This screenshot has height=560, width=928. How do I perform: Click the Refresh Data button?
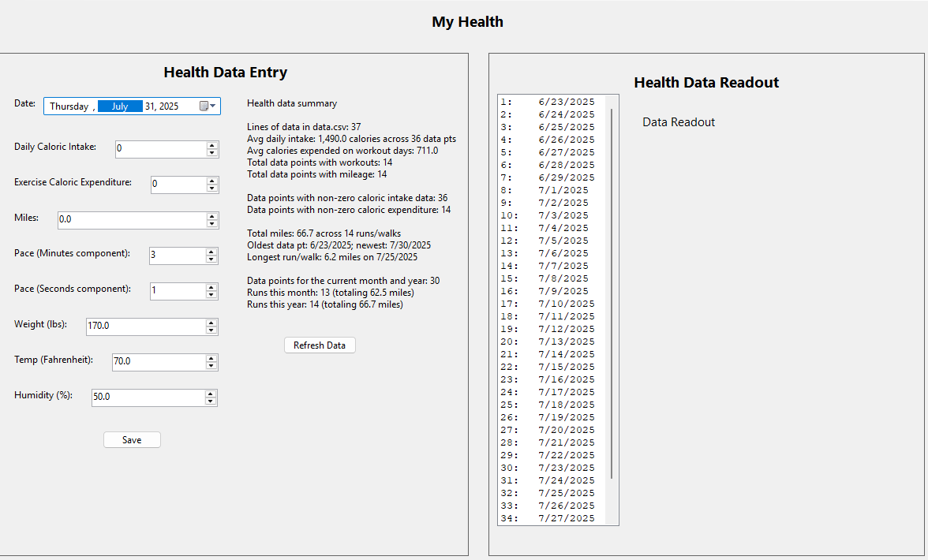pyautogui.click(x=320, y=345)
